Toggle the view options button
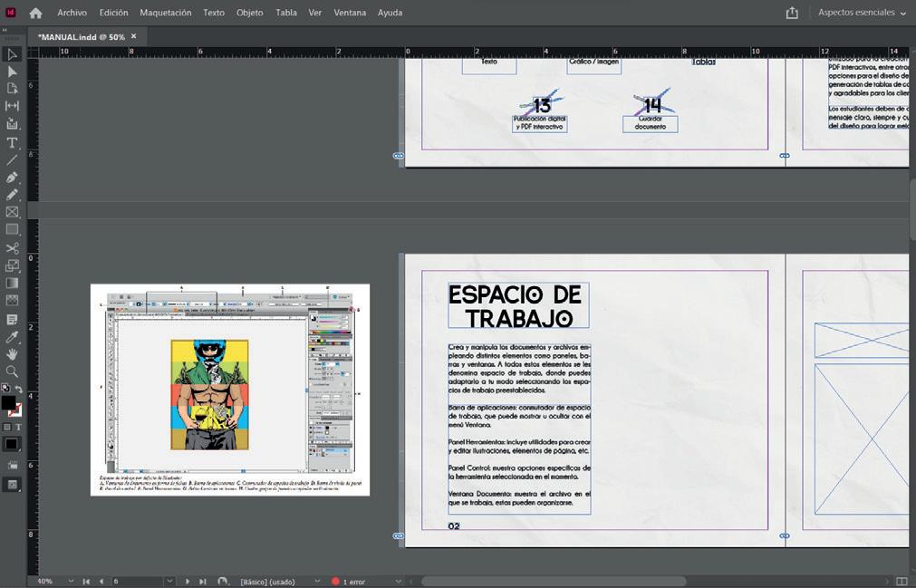This screenshot has height=588, width=916. pyautogui.click(x=13, y=466)
